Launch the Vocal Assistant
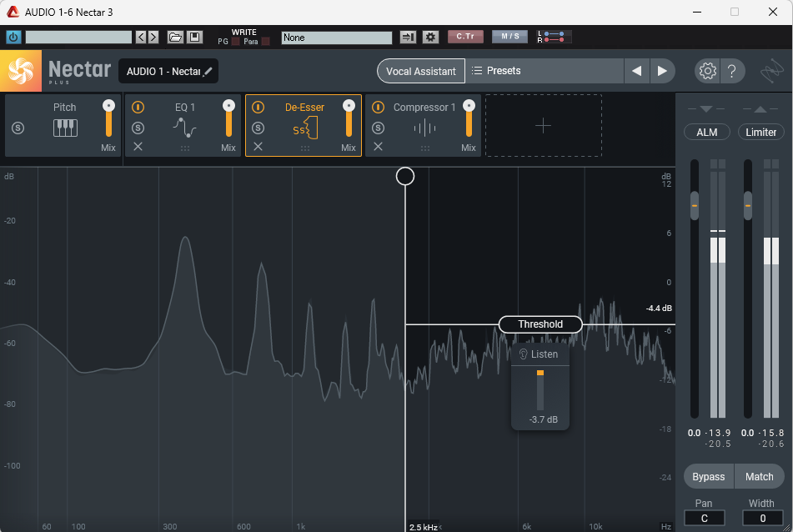Screen dimensions: 793x532 [421, 72]
